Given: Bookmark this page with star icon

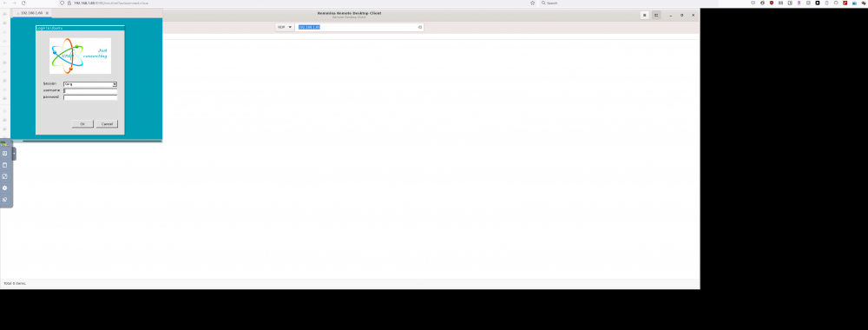Looking at the screenshot, I should [x=533, y=3].
